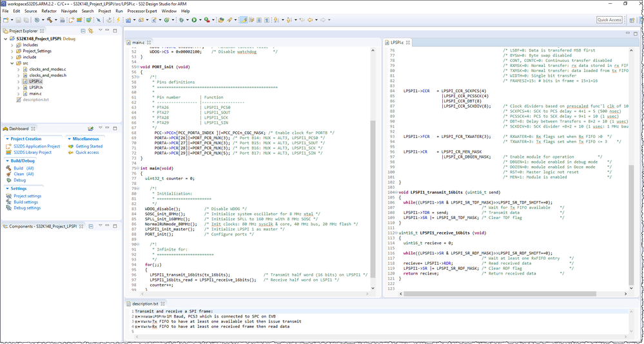
Task: Click the S32DS Application Project link
Action: 36,146
